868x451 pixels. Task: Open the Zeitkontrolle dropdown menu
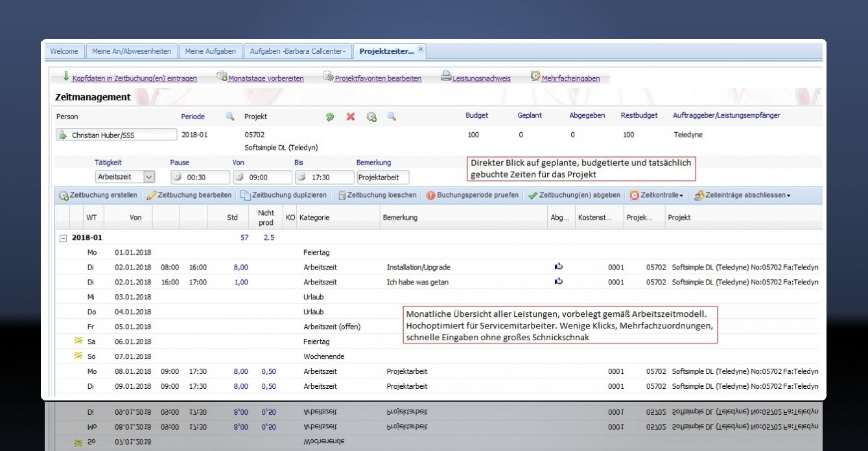point(656,195)
